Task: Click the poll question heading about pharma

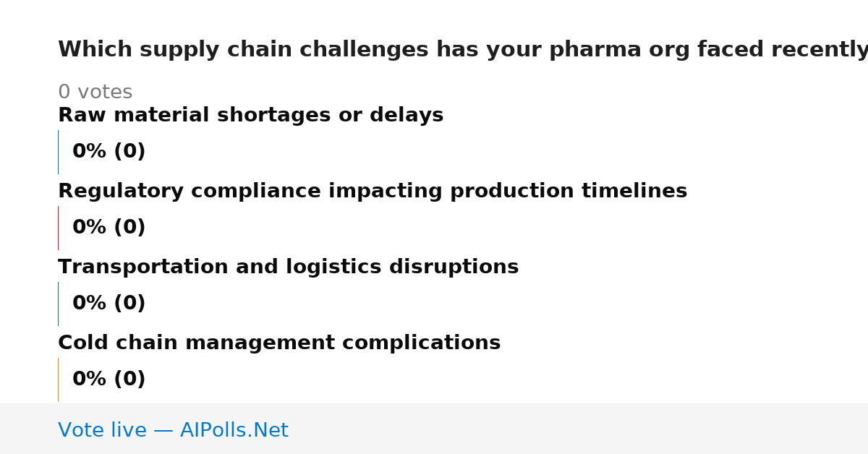Action: tap(463, 50)
